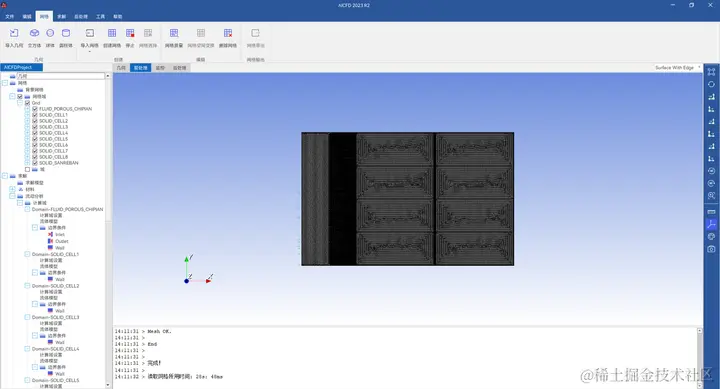Screen dimensions: 720x389
Task: Click the 网格导出 mesh export icon
Action: point(255,34)
